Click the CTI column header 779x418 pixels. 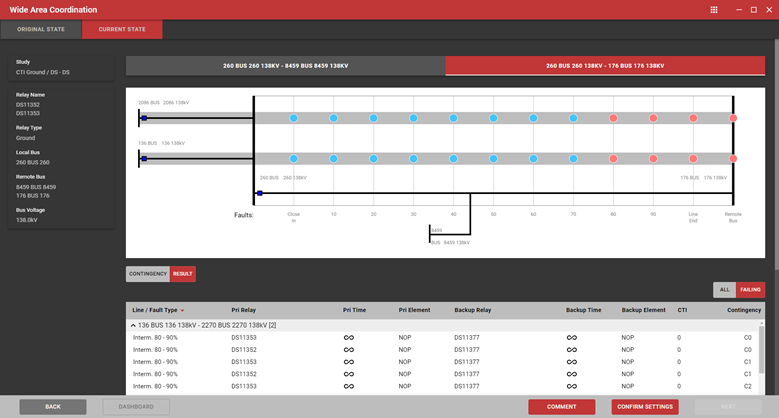682,310
